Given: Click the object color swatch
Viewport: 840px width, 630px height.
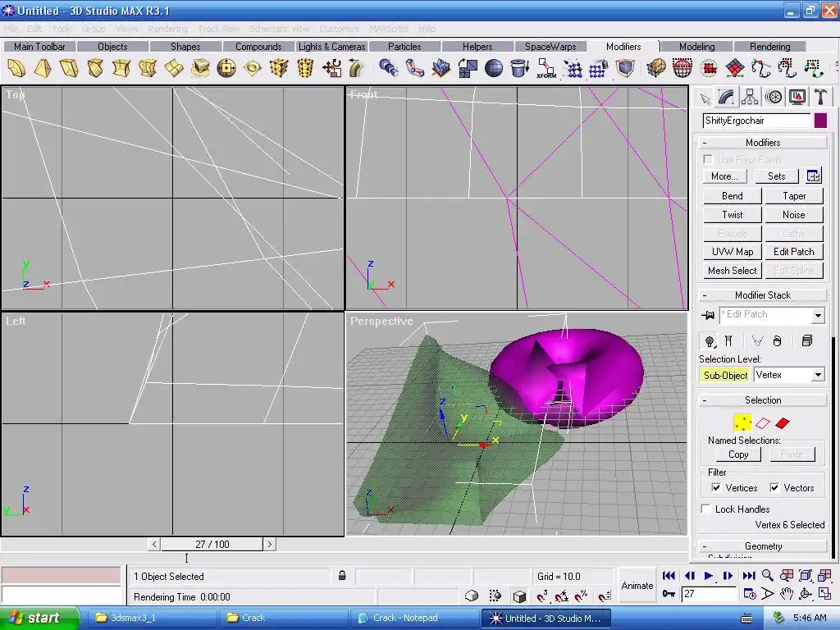Looking at the screenshot, I should [820, 121].
